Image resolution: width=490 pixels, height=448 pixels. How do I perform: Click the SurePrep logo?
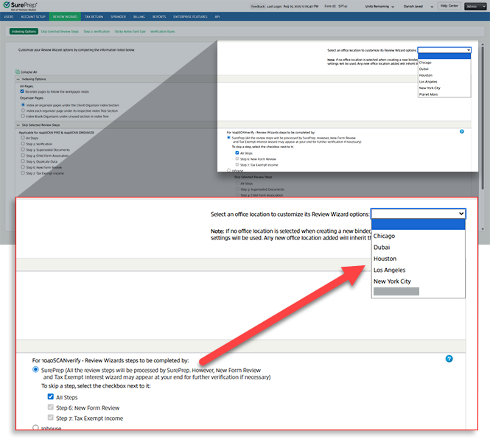point(21,6)
